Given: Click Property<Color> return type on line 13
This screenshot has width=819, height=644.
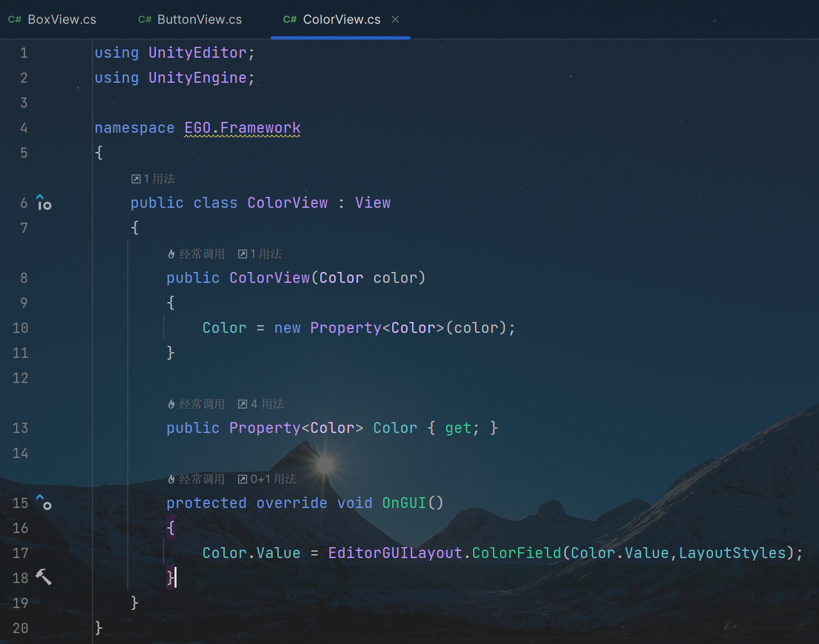Looking at the screenshot, I should click(x=297, y=428).
